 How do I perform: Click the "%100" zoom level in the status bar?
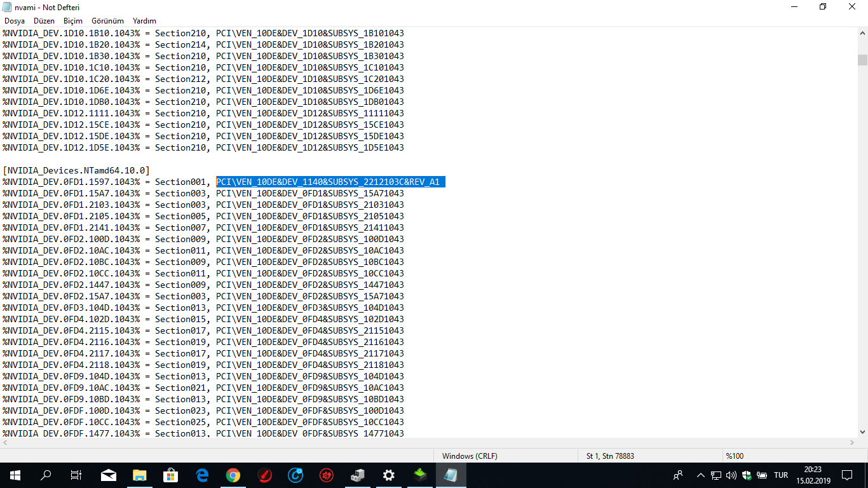tap(735, 456)
